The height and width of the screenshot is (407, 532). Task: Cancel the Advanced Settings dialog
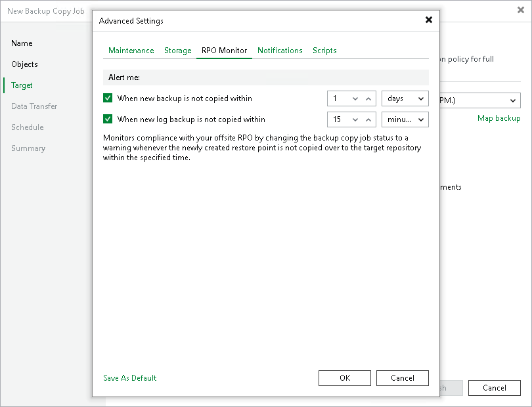402,378
